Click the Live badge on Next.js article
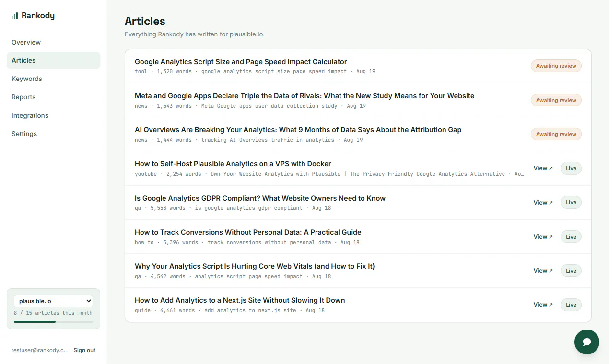Viewport: 609px width, 364px height. click(571, 305)
